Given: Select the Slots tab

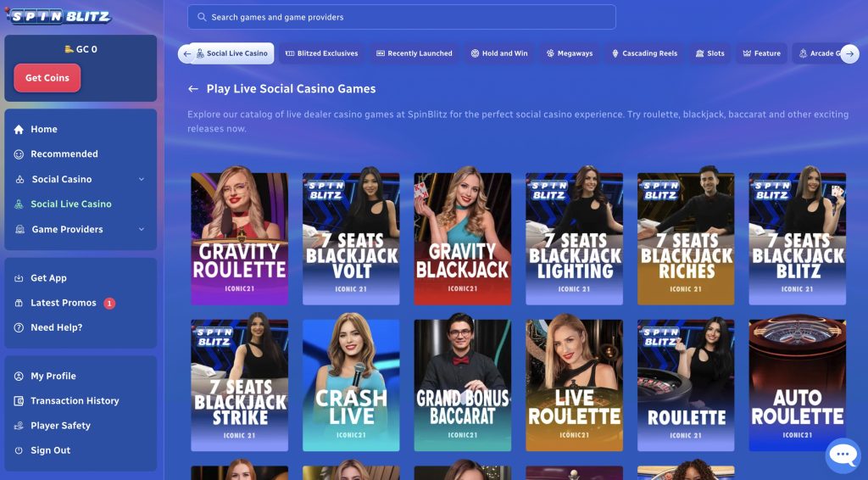Looking at the screenshot, I should [x=710, y=53].
